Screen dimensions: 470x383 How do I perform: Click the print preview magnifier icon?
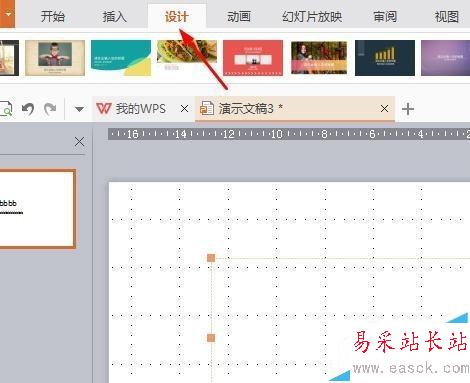[x=6, y=109]
